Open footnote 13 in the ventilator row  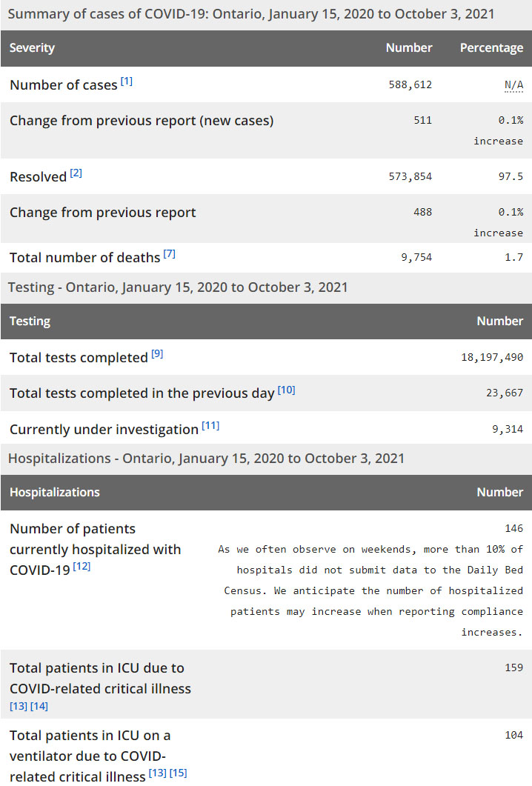(157, 773)
